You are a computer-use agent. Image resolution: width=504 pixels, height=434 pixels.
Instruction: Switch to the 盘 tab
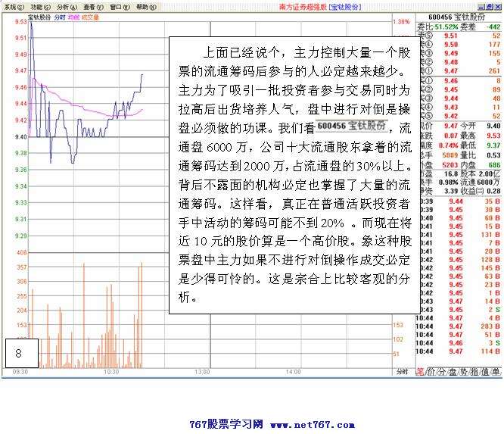[x=453, y=373]
